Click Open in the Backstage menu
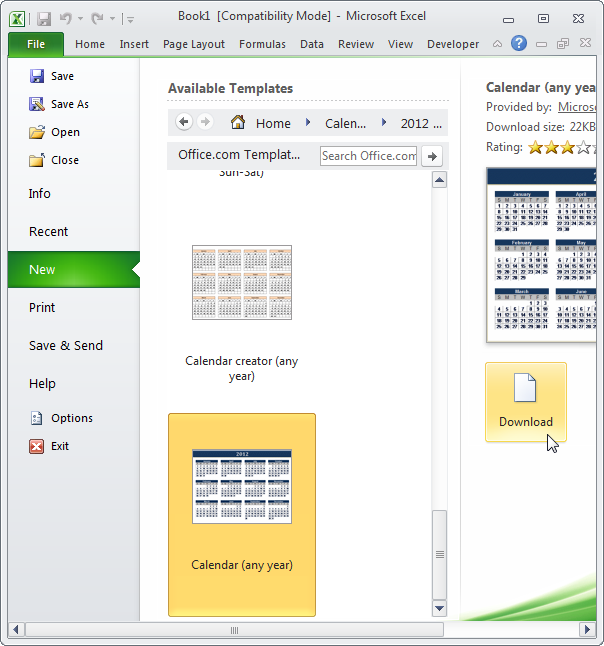Screen dimensions: 604x646 [x=54, y=132]
